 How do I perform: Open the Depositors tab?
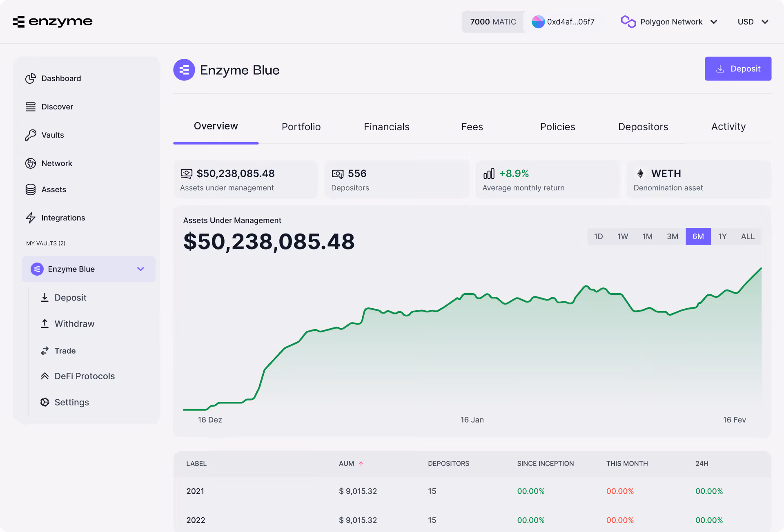tap(643, 127)
